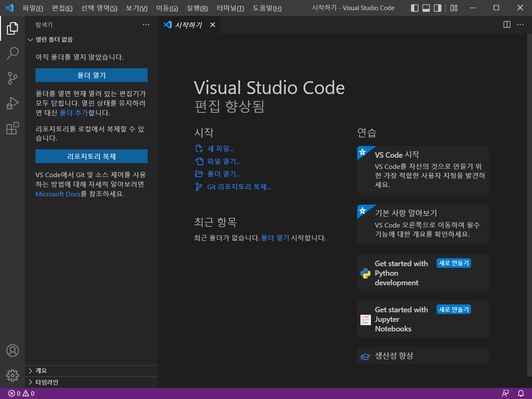The height and width of the screenshot is (399, 532).
Task: Click the Git branch icon beside Git 리포지토리 복제
Action: (199, 187)
